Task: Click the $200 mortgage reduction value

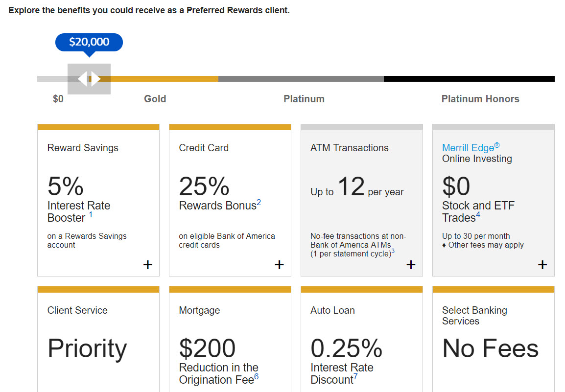Action: 207,348
